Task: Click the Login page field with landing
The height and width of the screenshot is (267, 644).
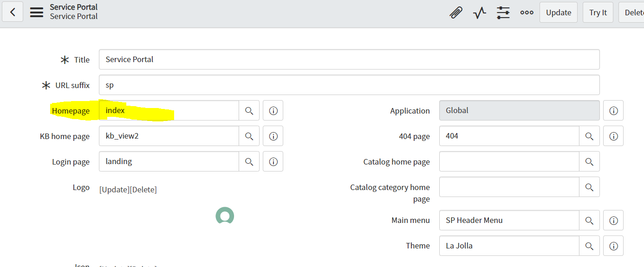Action: coord(169,161)
